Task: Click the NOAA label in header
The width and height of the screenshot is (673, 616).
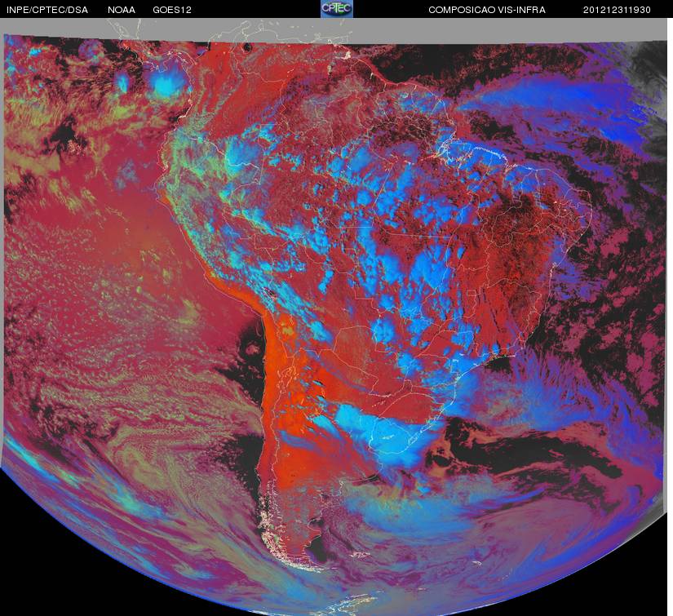Action: tap(122, 10)
